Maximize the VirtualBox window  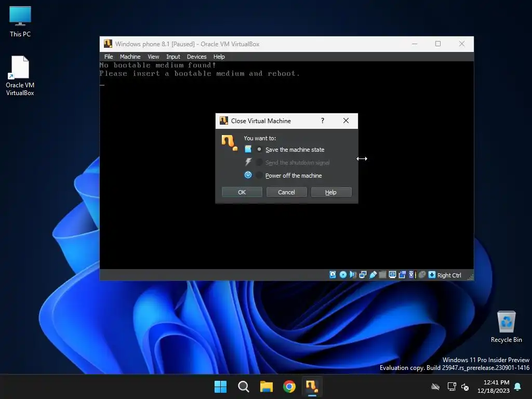click(438, 44)
